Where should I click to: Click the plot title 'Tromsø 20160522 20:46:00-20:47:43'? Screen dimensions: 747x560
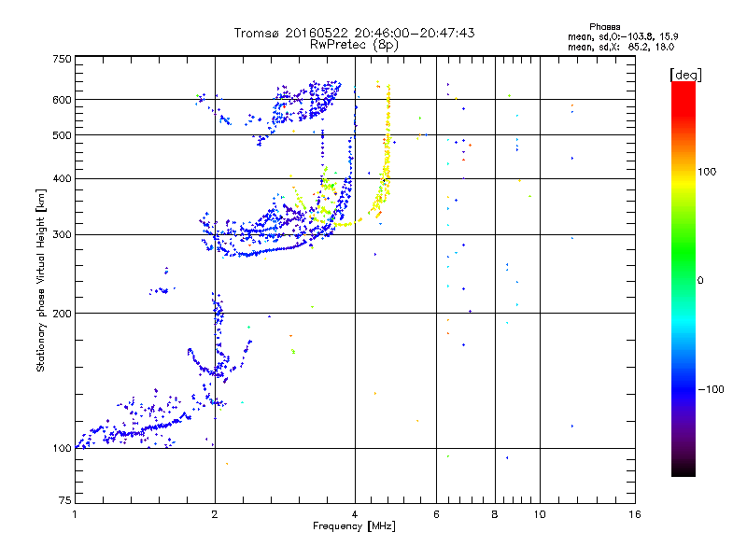pos(354,33)
